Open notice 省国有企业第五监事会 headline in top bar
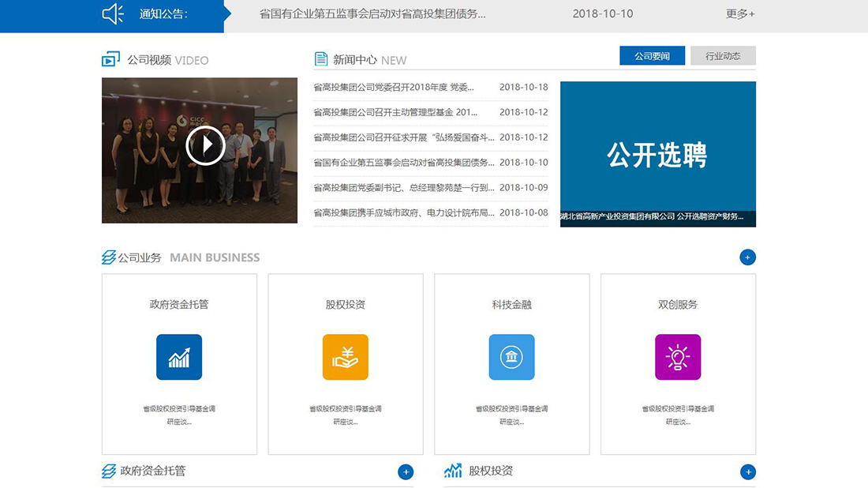 coord(372,14)
